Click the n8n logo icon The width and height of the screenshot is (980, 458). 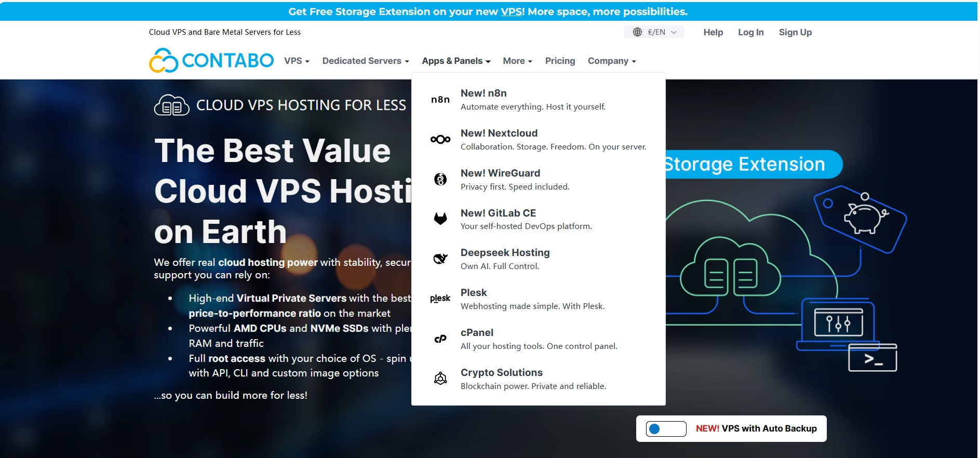[x=440, y=100]
